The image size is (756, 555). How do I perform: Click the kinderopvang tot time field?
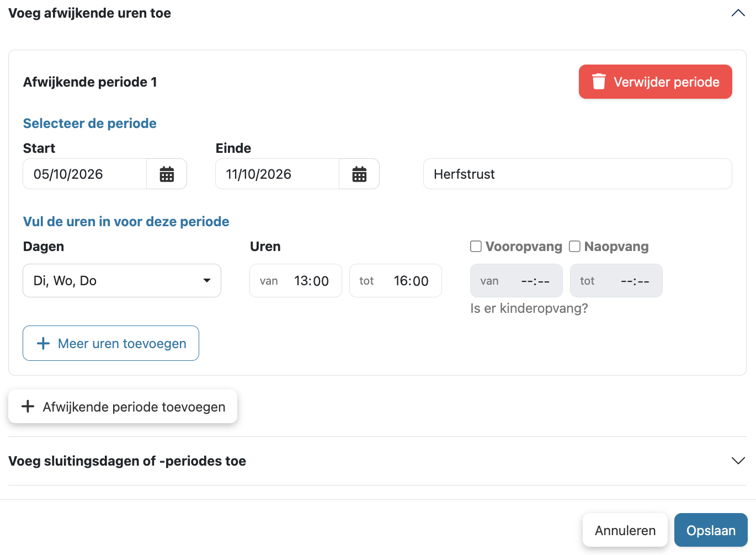(x=616, y=281)
